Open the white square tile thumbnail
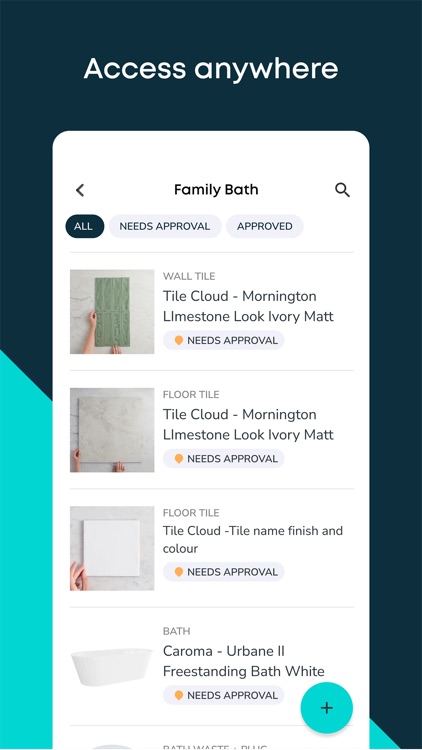This screenshot has height=750, width=422. (x=112, y=548)
